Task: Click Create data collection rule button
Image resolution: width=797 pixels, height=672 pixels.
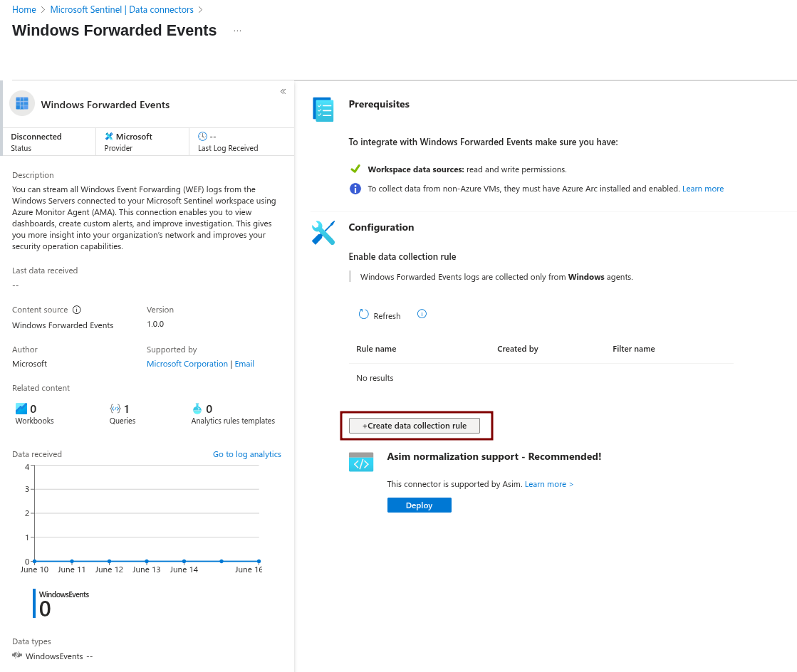Action: pyautogui.click(x=415, y=426)
